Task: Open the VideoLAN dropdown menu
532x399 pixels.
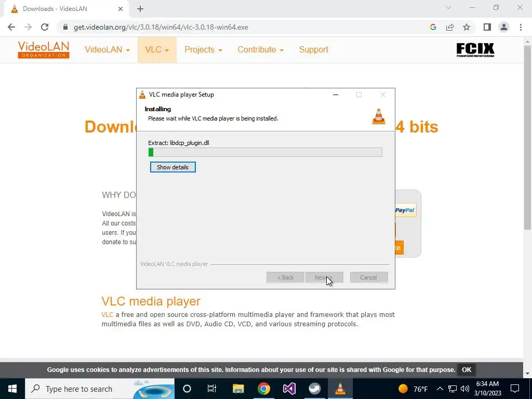Action: (x=107, y=49)
